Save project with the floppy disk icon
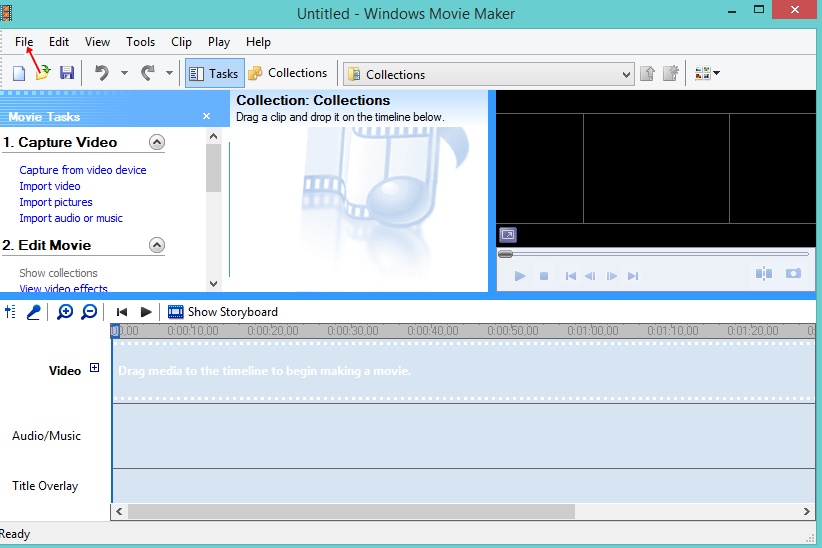 (x=67, y=72)
